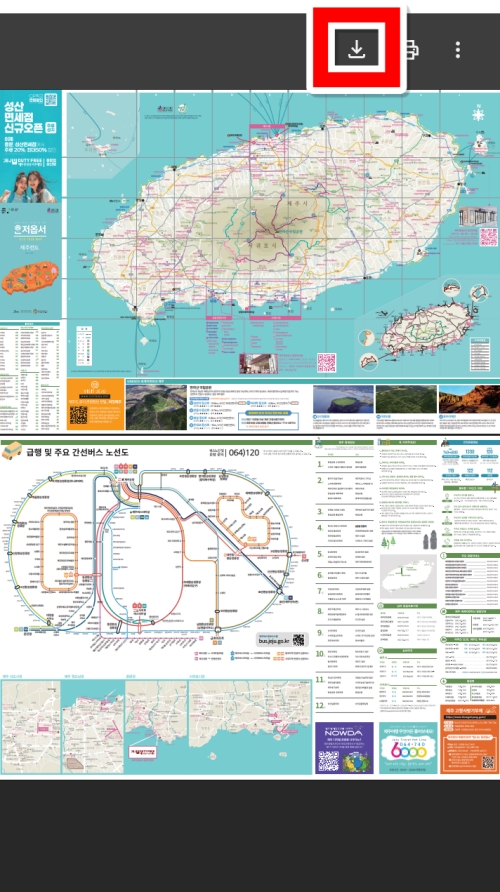Click the orange Jeju island illustration

[x=30, y=278]
